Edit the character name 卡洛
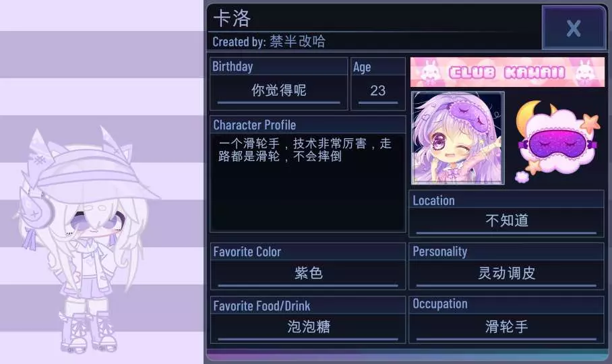 [232, 18]
